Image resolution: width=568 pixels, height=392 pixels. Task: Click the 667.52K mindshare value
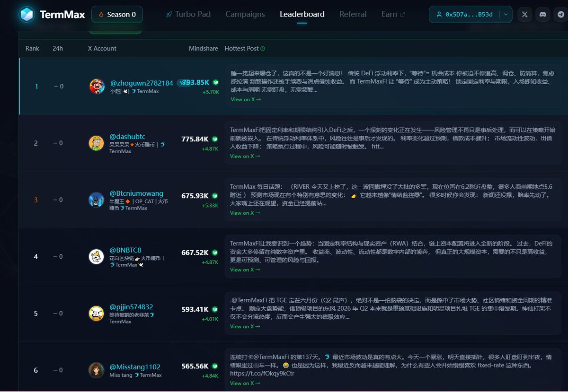[x=195, y=253]
